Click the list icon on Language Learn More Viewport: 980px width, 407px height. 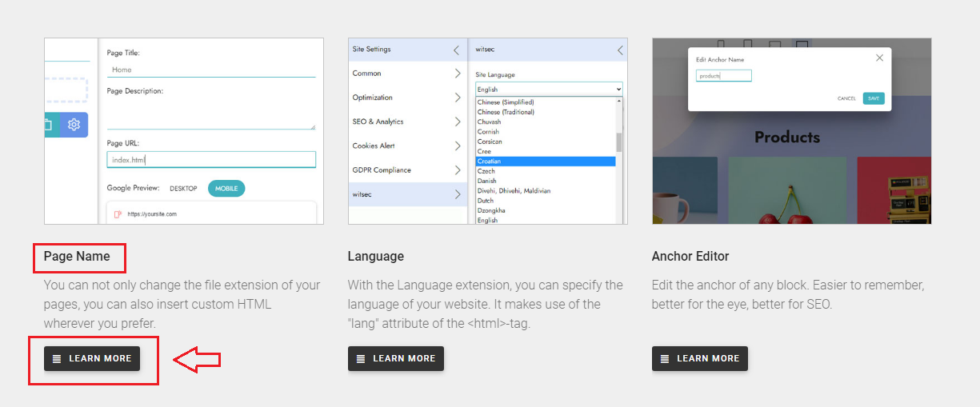[361, 359]
